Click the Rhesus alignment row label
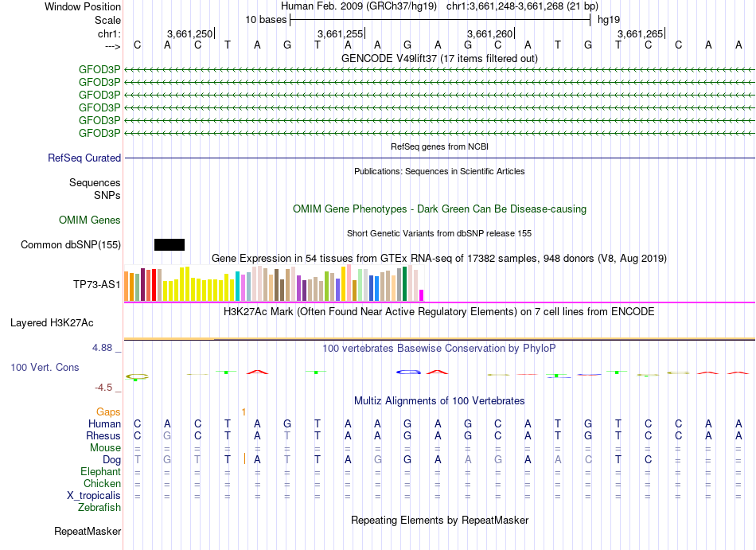 [103, 435]
